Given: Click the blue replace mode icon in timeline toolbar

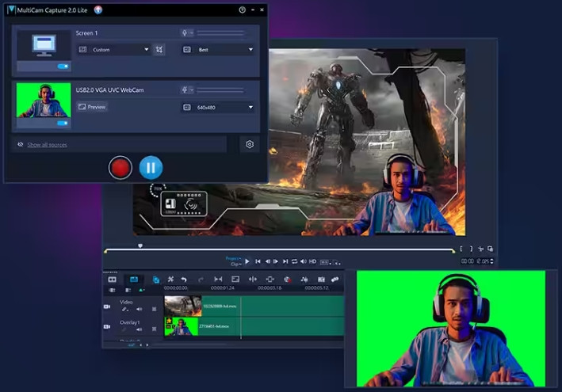Looking at the screenshot, I should point(156,280).
